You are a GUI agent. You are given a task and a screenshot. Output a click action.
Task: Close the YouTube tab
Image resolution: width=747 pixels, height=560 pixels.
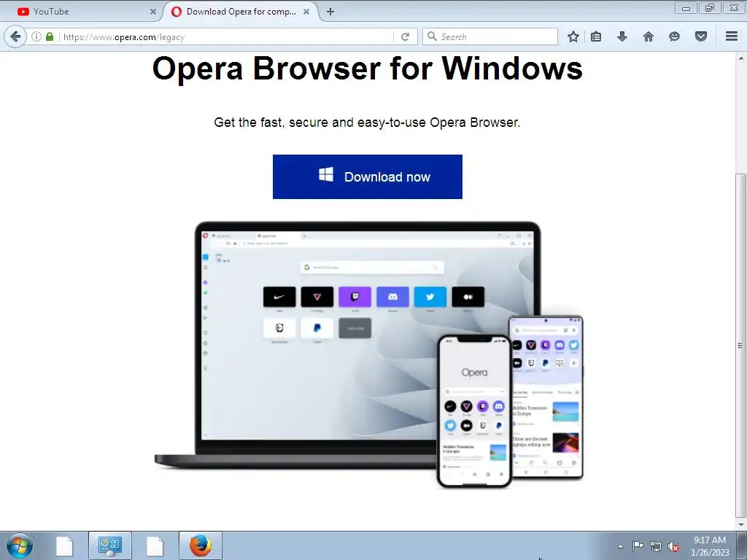[x=153, y=12]
